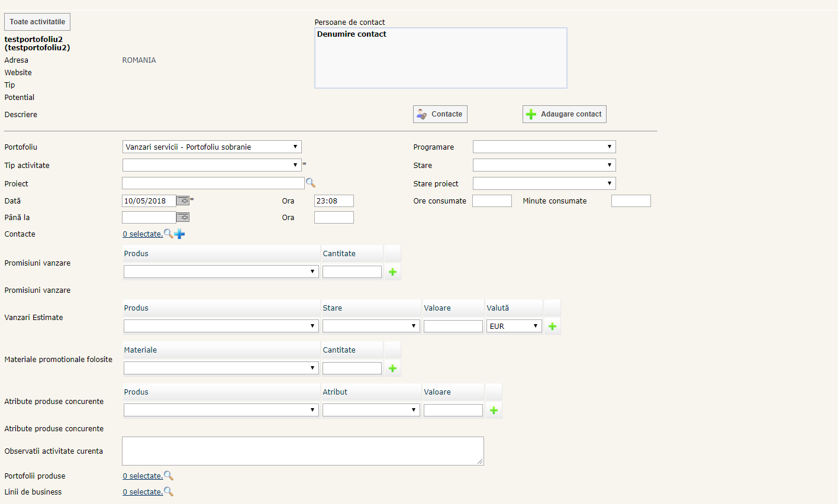Expand the Tip activitate dropdown

point(212,165)
